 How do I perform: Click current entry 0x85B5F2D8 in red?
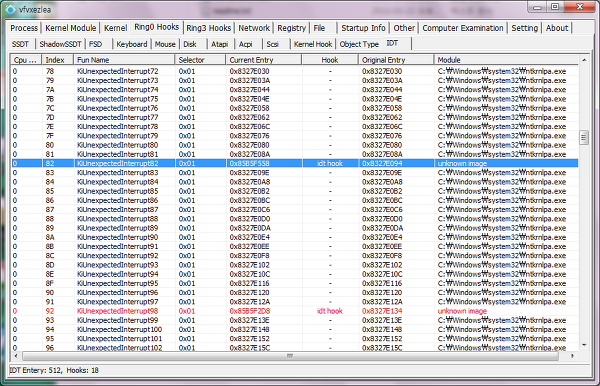[x=249, y=311]
